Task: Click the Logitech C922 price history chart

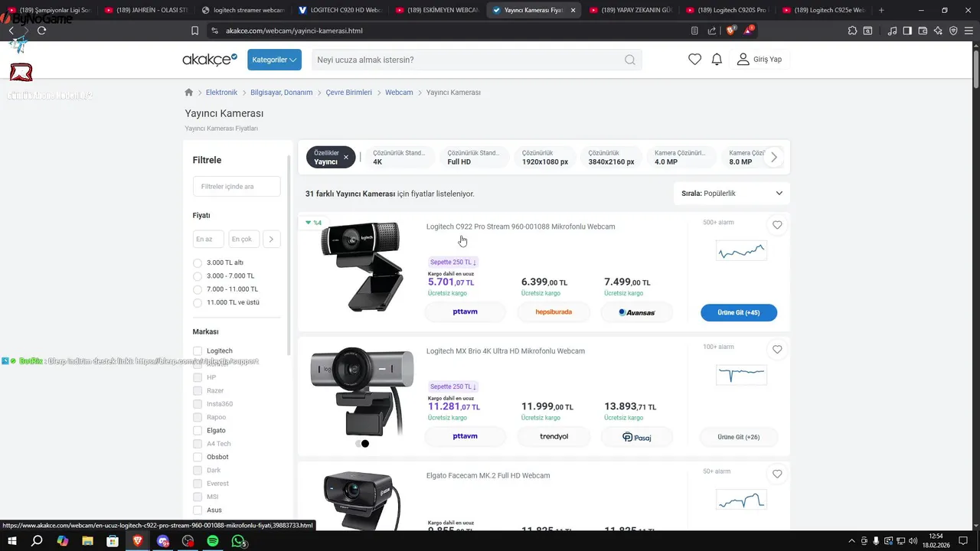Action: pos(740,251)
